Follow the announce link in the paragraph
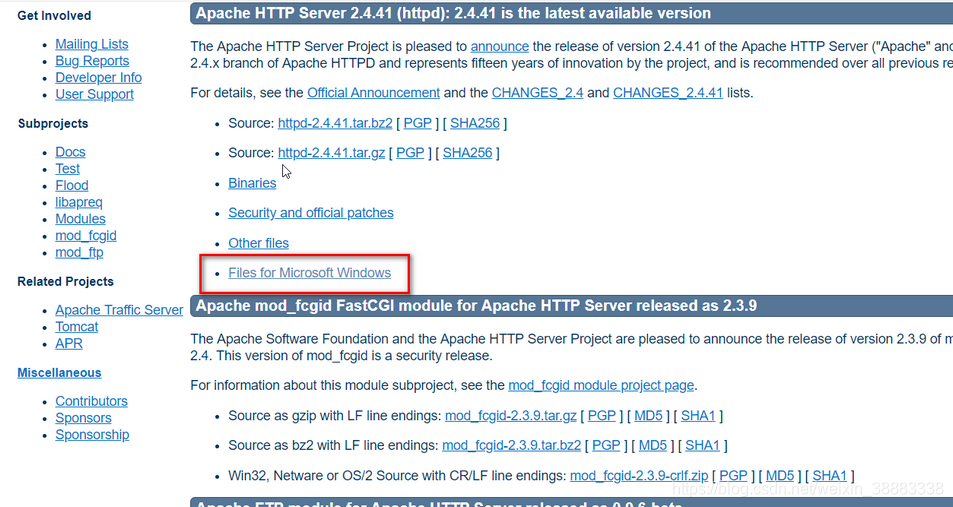 click(x=500, y=46)
